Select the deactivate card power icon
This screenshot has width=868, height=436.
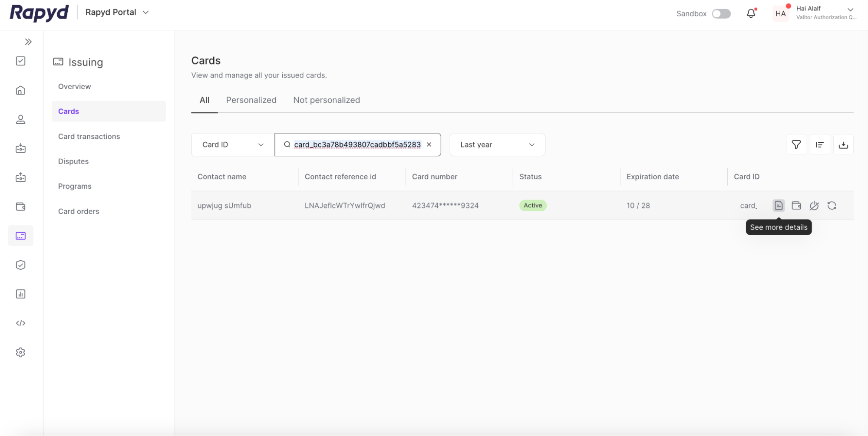point(814,206)
